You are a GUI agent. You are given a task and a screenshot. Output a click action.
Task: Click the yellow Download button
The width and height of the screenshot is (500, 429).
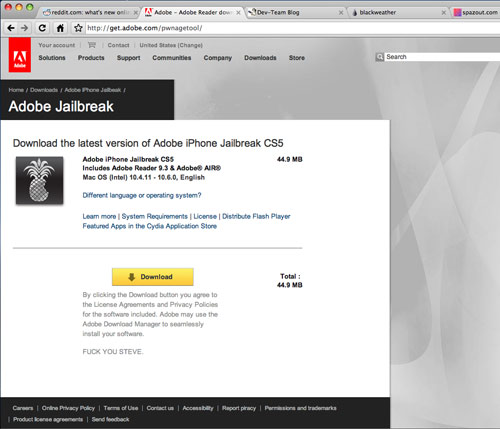tap(153, 277)
